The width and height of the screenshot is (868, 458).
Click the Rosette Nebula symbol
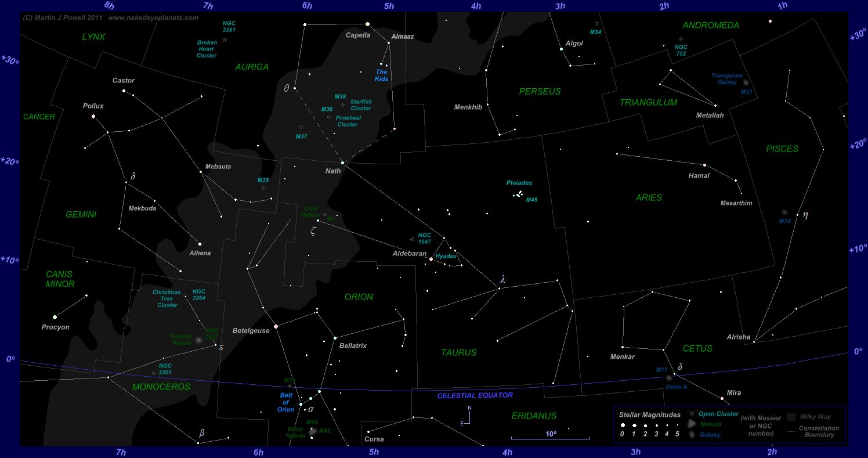point(198,340)
